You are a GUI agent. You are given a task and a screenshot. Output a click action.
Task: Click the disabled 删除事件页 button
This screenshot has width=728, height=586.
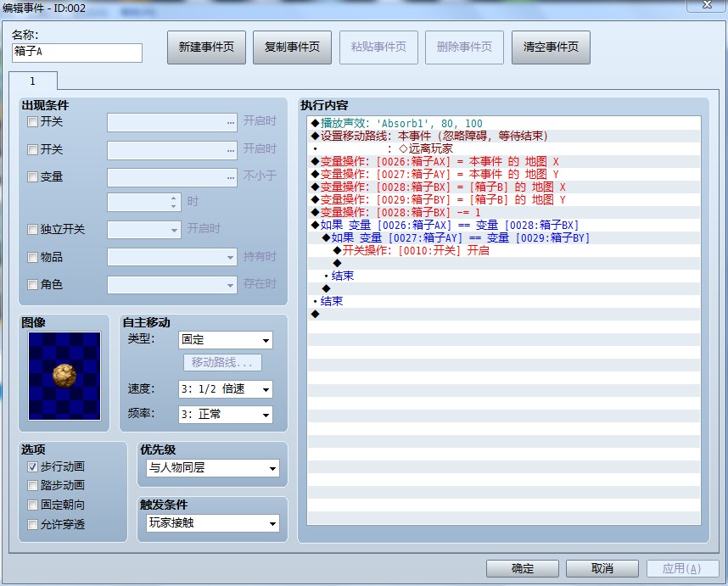point(464,47)
